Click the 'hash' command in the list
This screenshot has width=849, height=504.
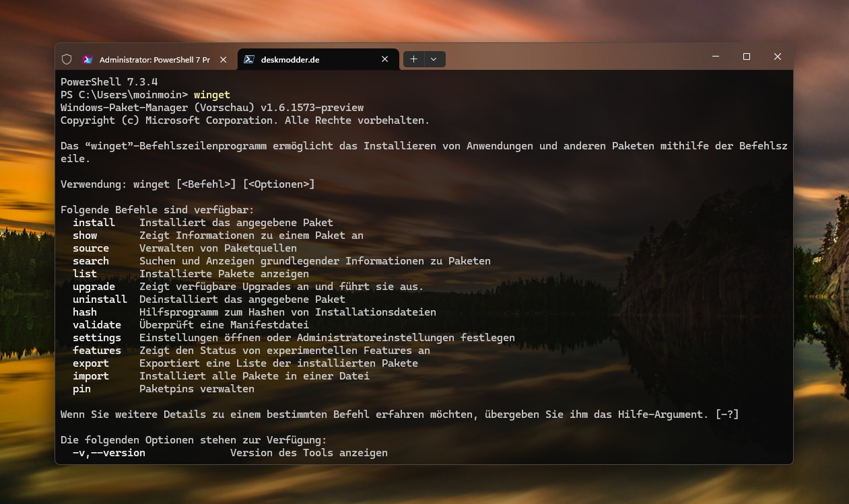(85, 312)
